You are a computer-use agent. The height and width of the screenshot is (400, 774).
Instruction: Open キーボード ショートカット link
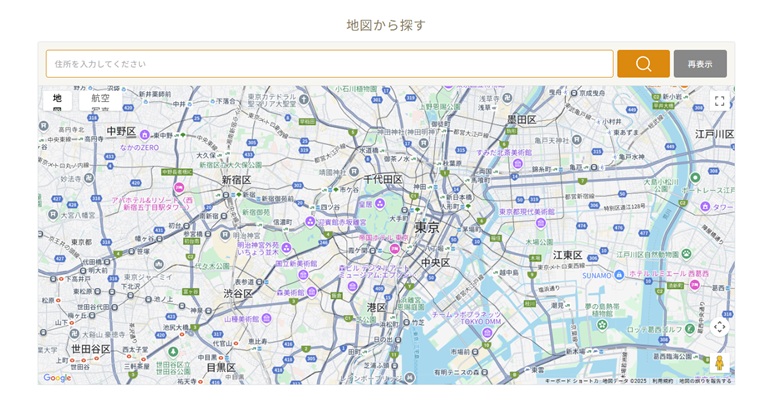coord(572,381)
